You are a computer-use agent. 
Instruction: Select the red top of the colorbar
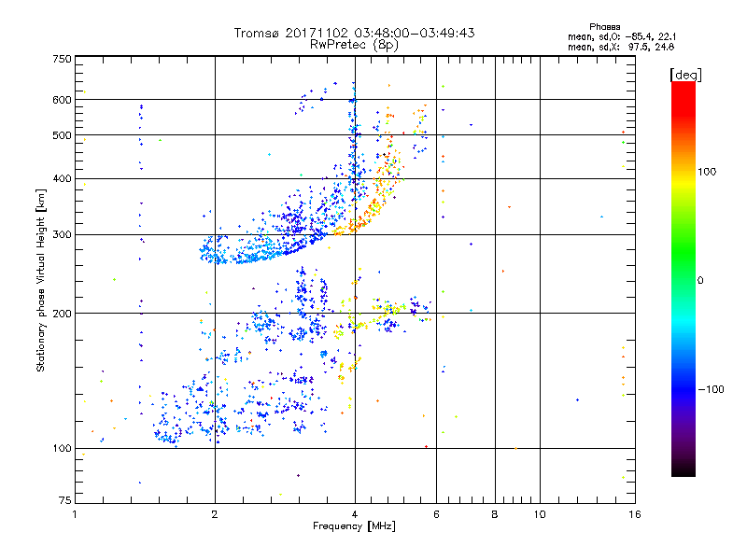684,95
